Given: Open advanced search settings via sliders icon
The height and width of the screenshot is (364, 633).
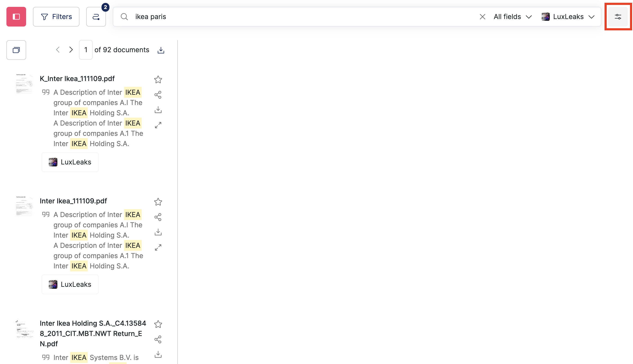Looking at the screenshot, I should click(x=618, y=16).
